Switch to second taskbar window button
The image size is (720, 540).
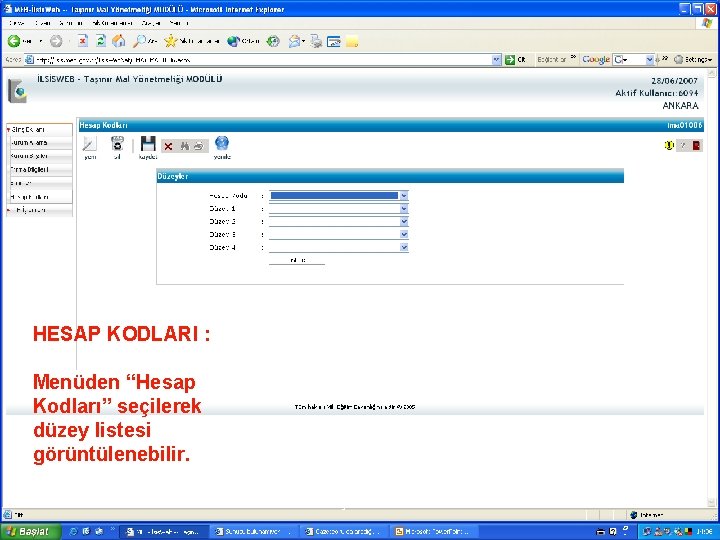[x=253, y=532]
